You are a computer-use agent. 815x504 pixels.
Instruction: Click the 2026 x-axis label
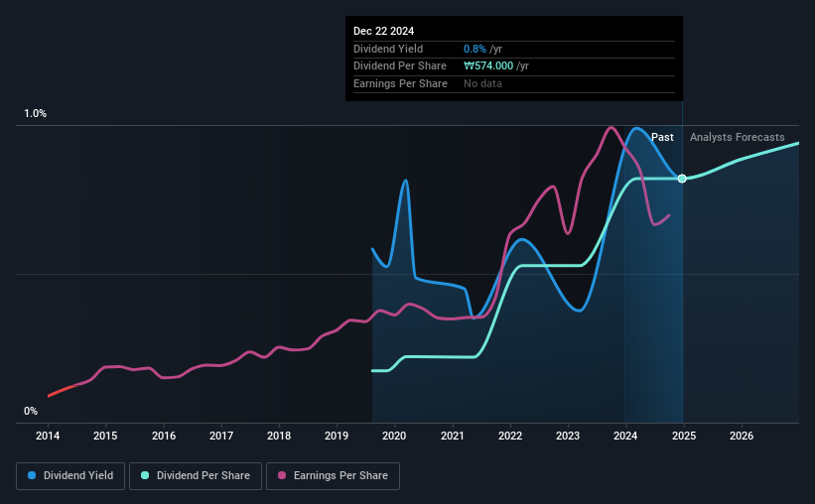tap(742, 436)
